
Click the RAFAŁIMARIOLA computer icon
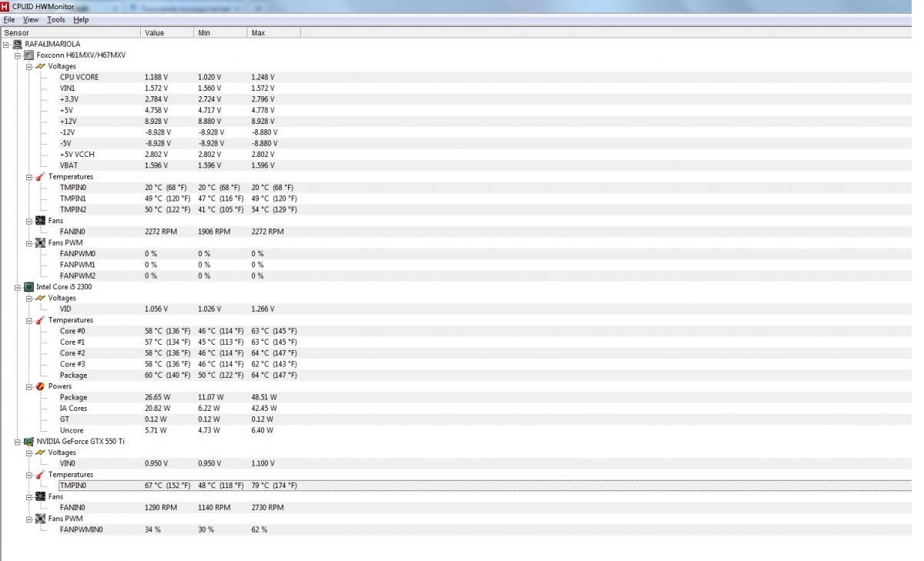pyautogui.click(x=18, y=44)
